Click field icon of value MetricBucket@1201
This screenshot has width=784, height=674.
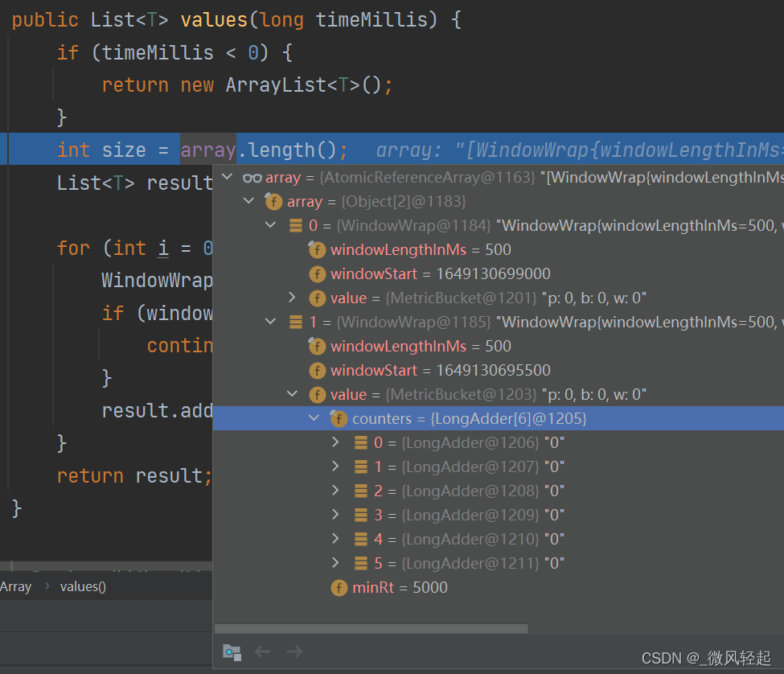[x=318, y=298]
